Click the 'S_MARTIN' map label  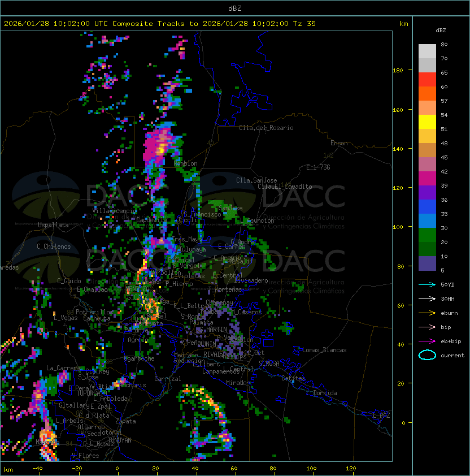213,330
